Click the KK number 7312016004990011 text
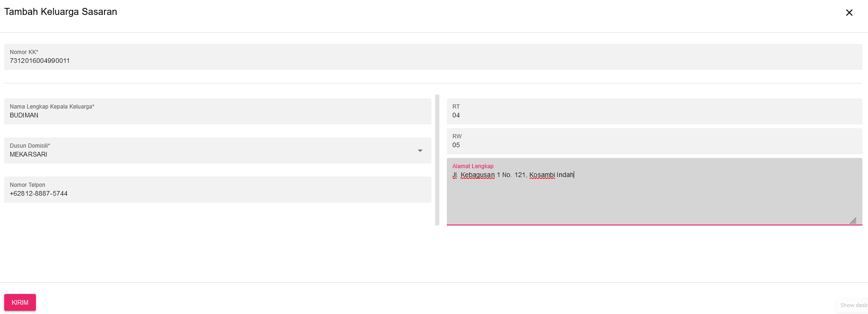 tap(40, 61)
